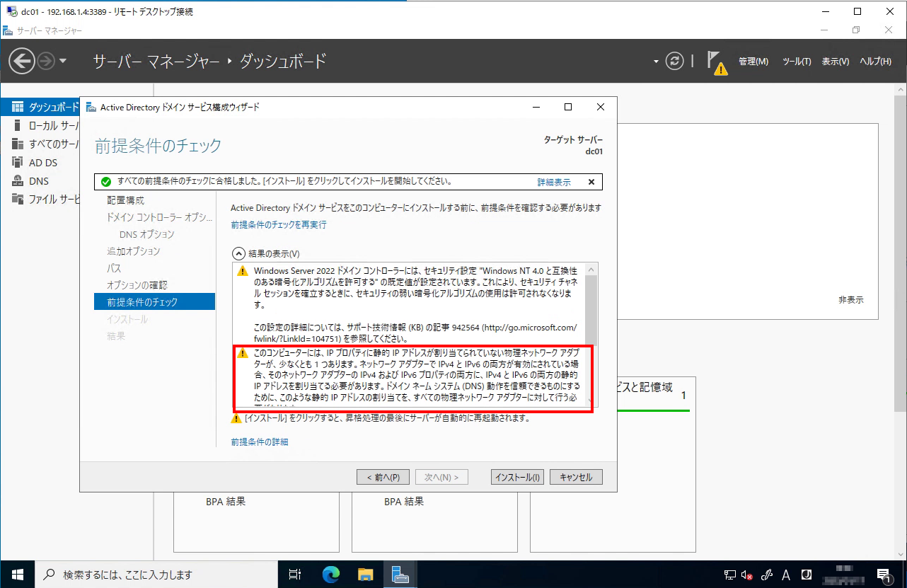The image size is (907, 588).
Task: Click the AD DS wizard title bar icon
Action: point(91,107)
